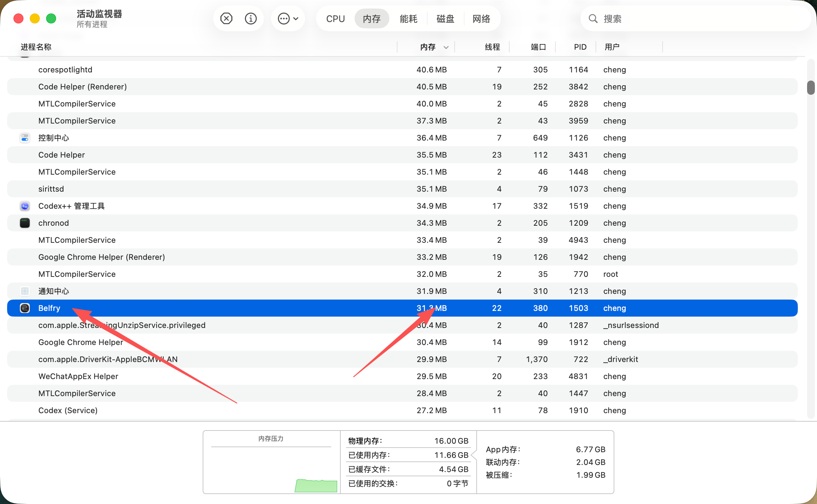
Task: Click the 物理内存 16.00 GB value
Action: coord(451,441)
